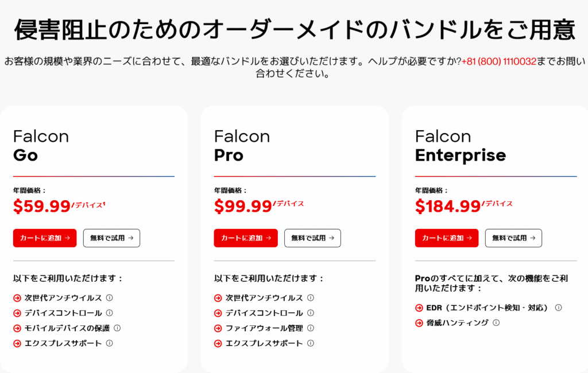Viewport: 588px width, 373px height.
Task: Click the Falcon Enterprise card title
Action: (x=461, y=146)
